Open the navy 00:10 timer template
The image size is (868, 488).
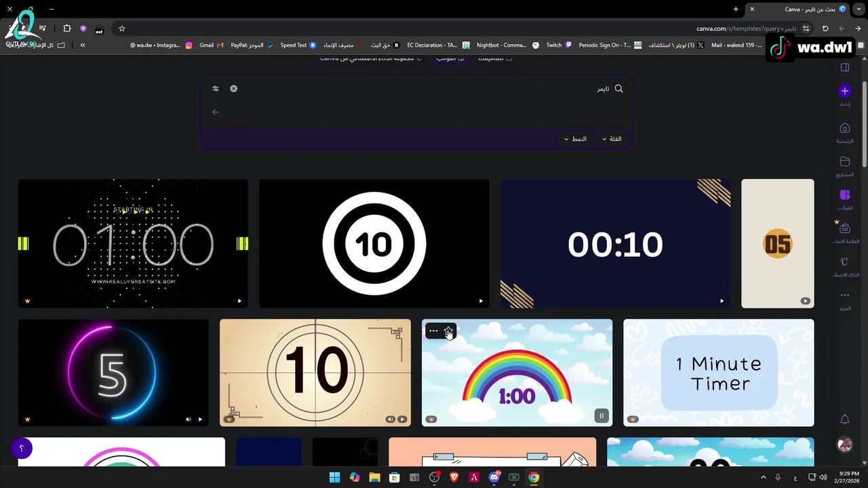(x=615, y=243)
